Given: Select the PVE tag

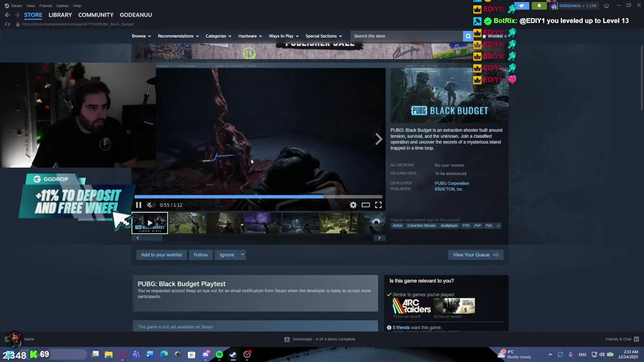Looking at the screenshot, I should coord(489,225).
